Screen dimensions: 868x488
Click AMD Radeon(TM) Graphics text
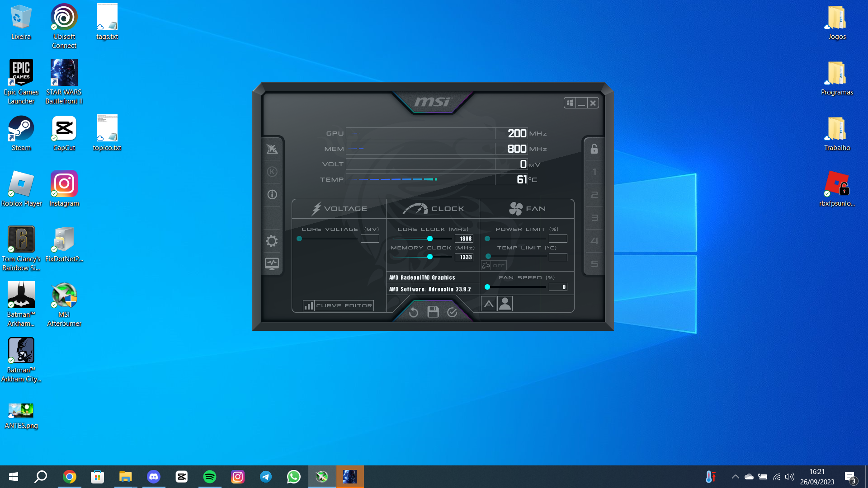[x=422, y=277]
